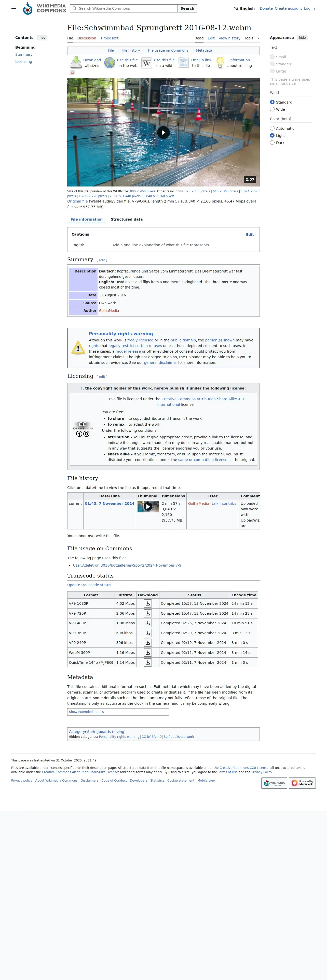Viewport: 327px width, 980px height.
Task: Play the Schwimmbad Sprungbrett video
Action: [x=163, y=132]
